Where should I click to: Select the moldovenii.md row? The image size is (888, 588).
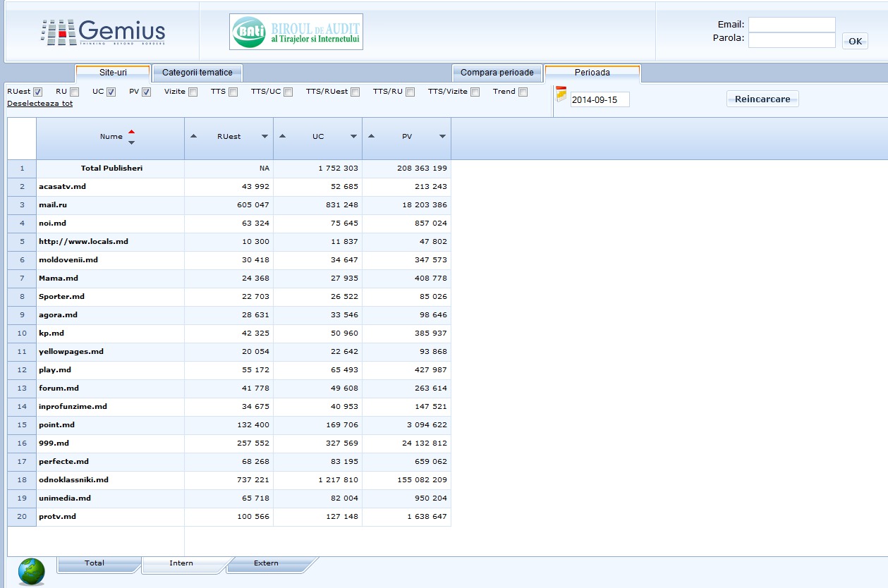coord(229,260)
